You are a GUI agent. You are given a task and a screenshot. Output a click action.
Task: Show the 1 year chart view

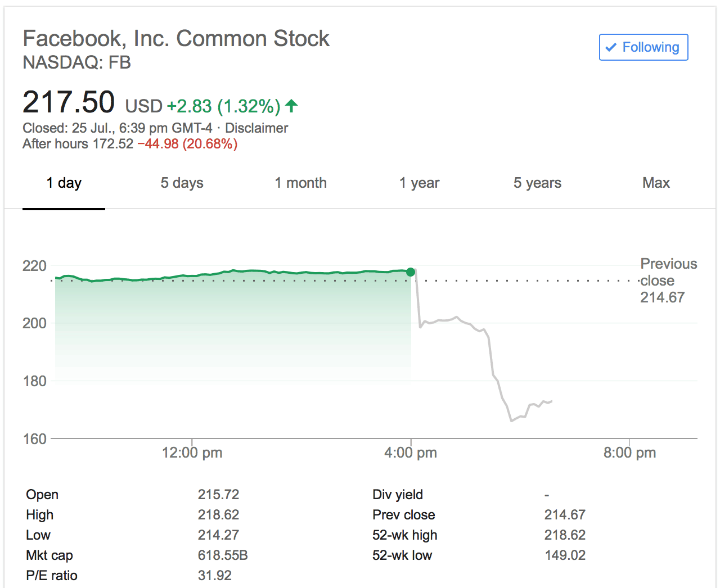point(419,183)
